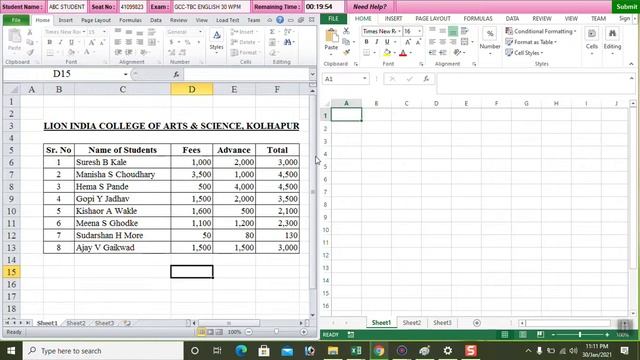Open Settings gear in the taskbar
The height and width of the screenshot is (360, 640).
(x=448, y=351)
